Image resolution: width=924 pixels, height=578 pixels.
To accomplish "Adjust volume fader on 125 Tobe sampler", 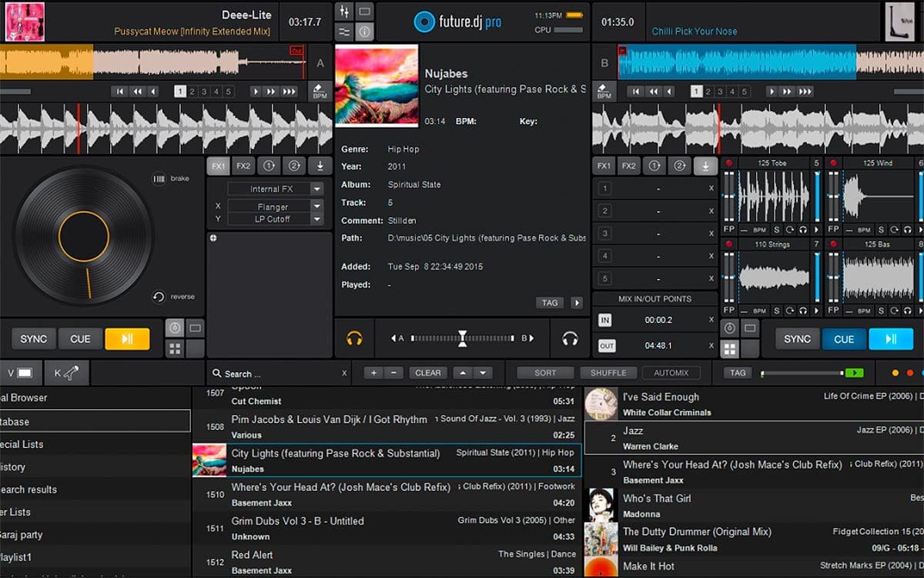I will point(816,197).
